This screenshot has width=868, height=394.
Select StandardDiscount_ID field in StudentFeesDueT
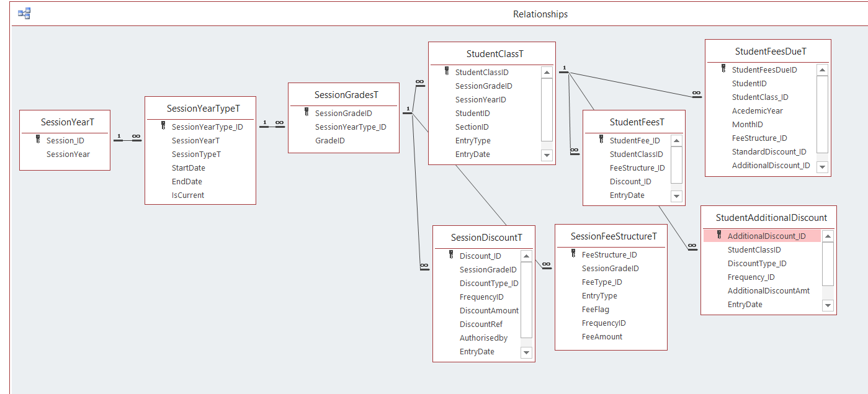(x=769, y=151)
